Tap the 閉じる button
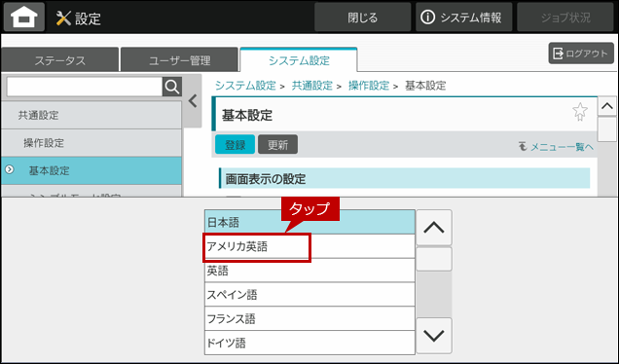The image size is (619, 364). pos(362,18)
